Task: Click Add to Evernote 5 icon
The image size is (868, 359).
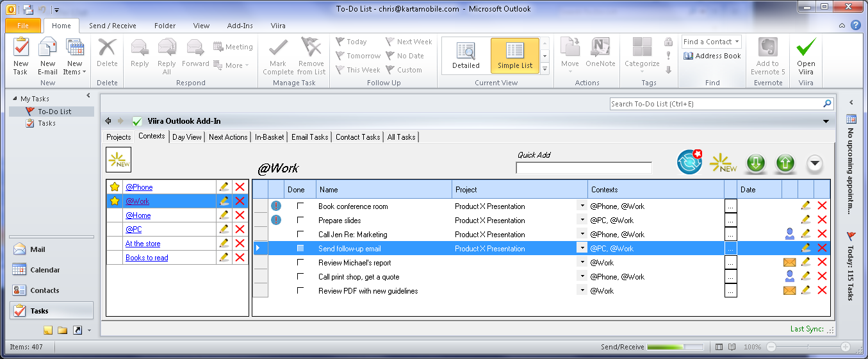Action: click(767, 56)
